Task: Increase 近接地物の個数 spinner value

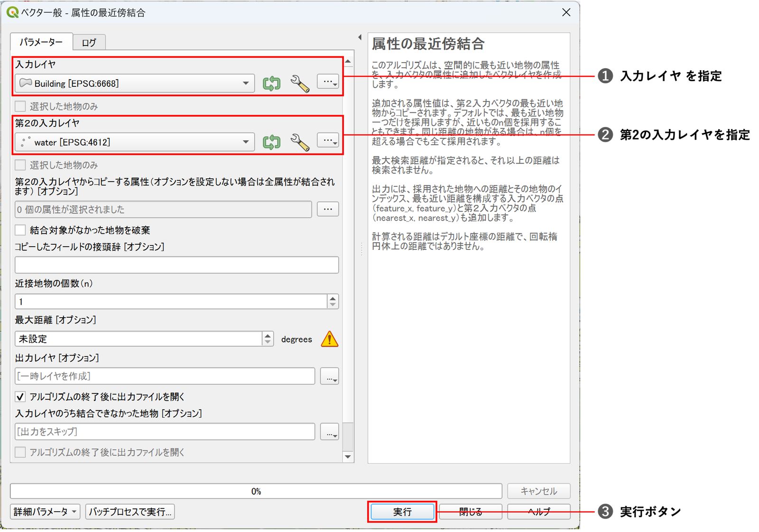Action: pos(333,298)
